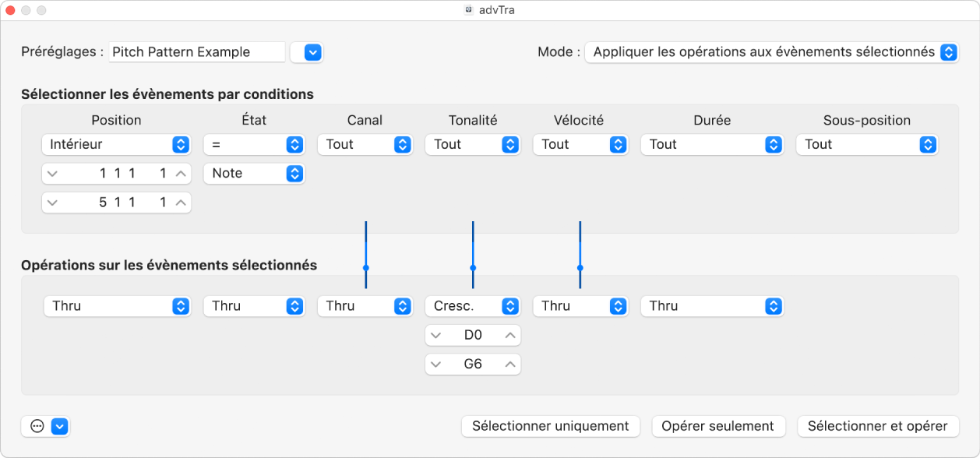Open the Préréglages preset arrow menu
980x458 pixels.
312,52
